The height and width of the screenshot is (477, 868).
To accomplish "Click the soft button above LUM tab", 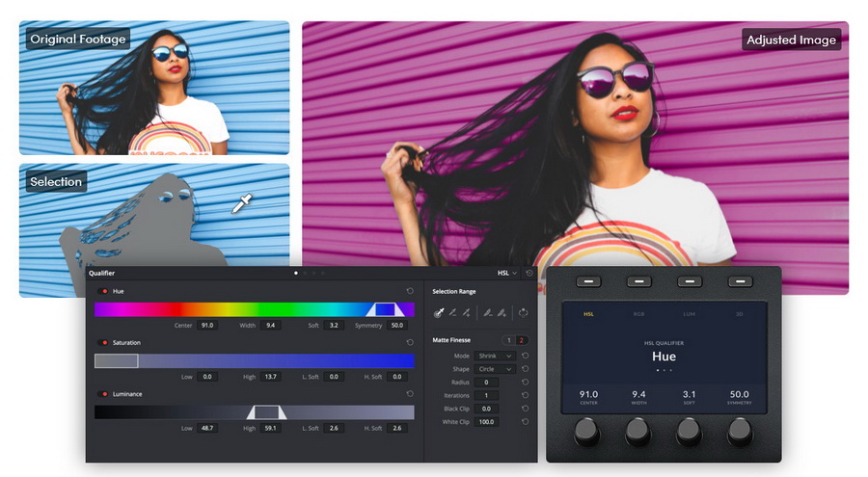I will [x=690, y=281].
